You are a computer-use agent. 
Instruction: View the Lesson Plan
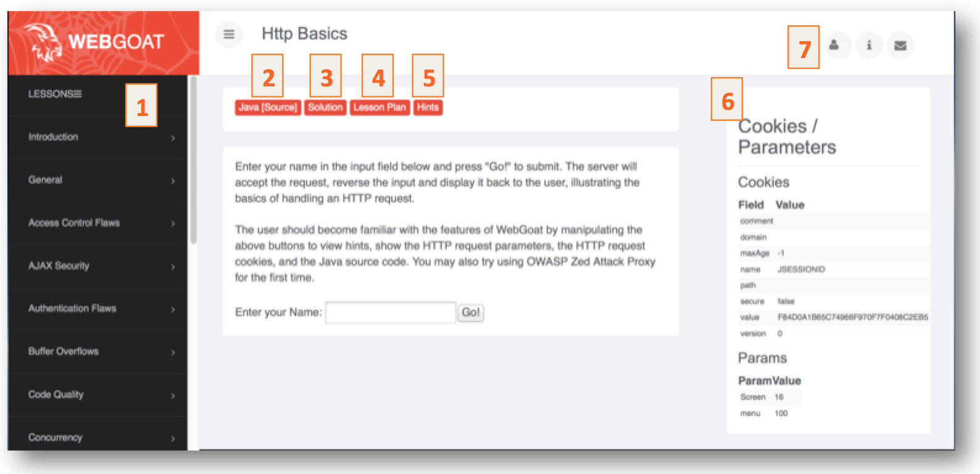pos(380,107)
